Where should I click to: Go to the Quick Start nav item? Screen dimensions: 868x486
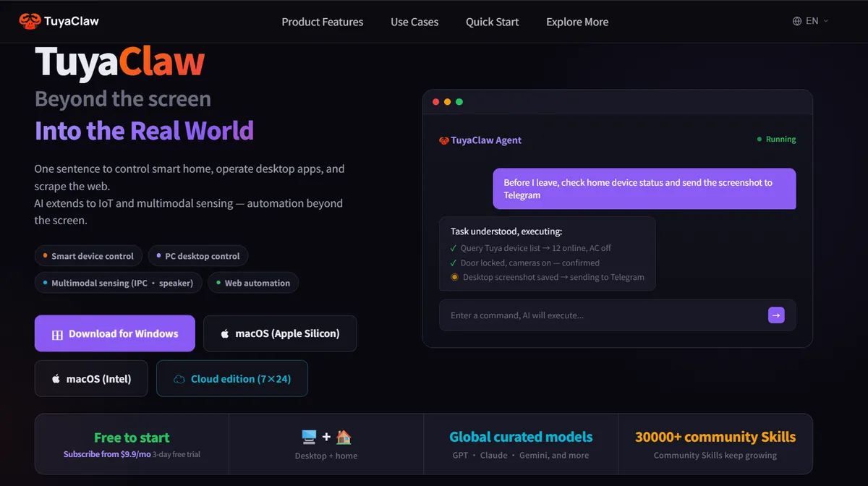tap(492, 22)
